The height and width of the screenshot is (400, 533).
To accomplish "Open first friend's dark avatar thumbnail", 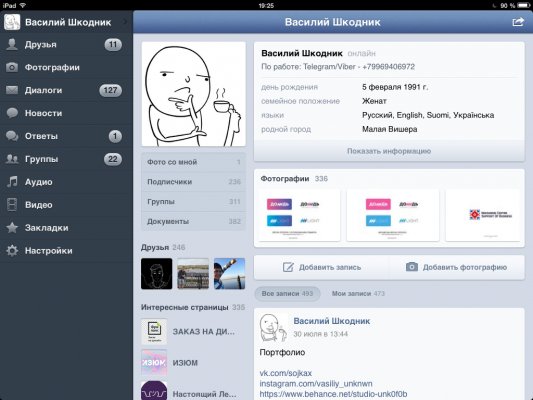I will (x=156, y=274).
